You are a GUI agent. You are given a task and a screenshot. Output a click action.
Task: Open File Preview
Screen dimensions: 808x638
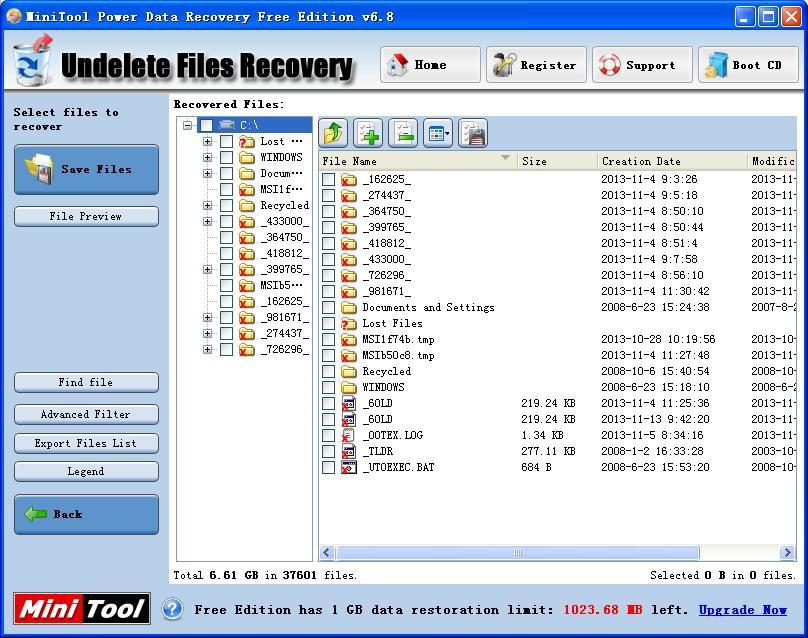click(87, 216)
